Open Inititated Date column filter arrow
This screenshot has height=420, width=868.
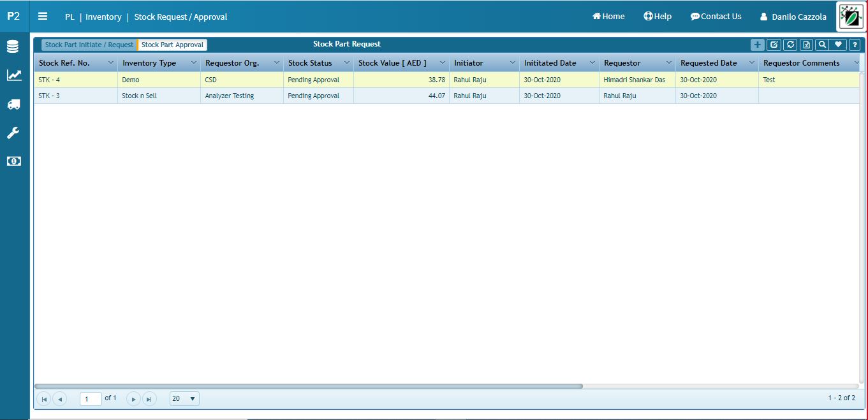(592, 62)
